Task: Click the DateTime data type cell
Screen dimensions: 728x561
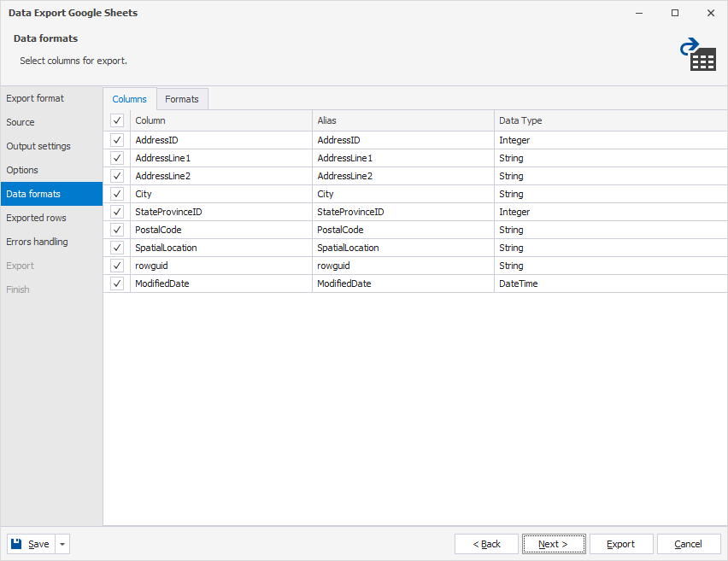Action: pyautogui.click(x=611, y=283)
